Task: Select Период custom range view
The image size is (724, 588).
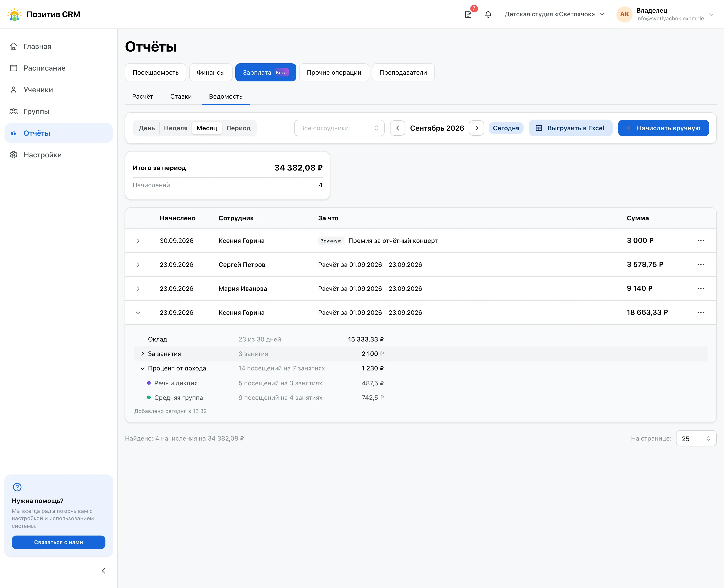Action: [x=238, y=128]
